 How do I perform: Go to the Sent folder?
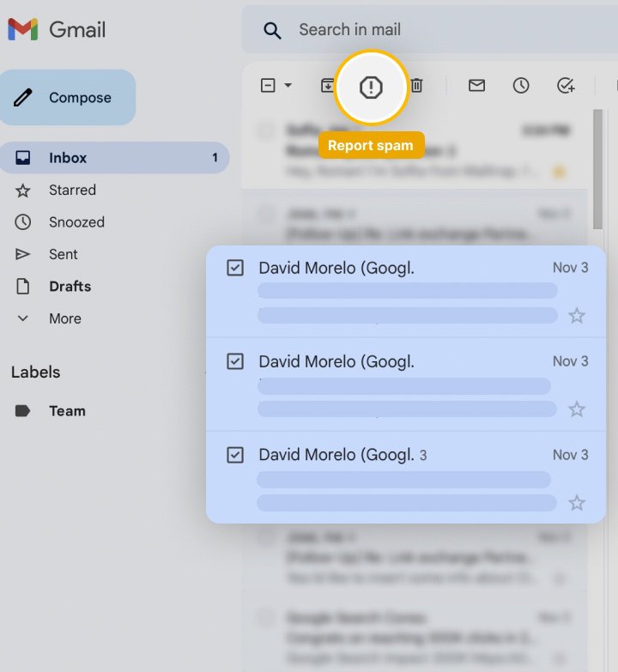pos(63,254)
